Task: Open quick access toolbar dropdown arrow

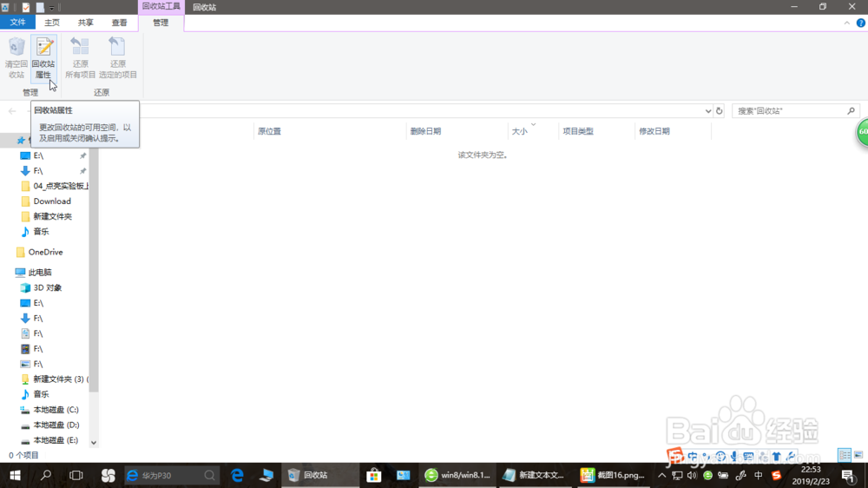Action: (52, 7)
